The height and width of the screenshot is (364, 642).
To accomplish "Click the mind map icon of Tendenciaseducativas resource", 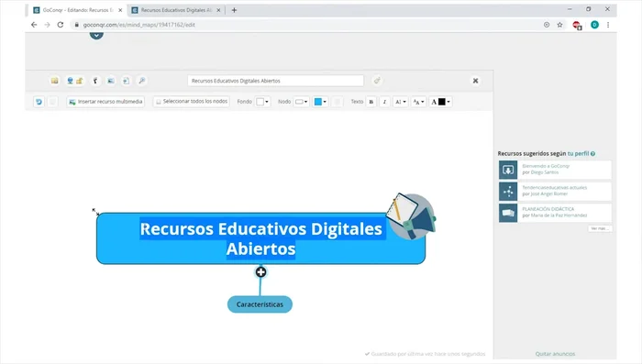I will click(x=508, y=191).
